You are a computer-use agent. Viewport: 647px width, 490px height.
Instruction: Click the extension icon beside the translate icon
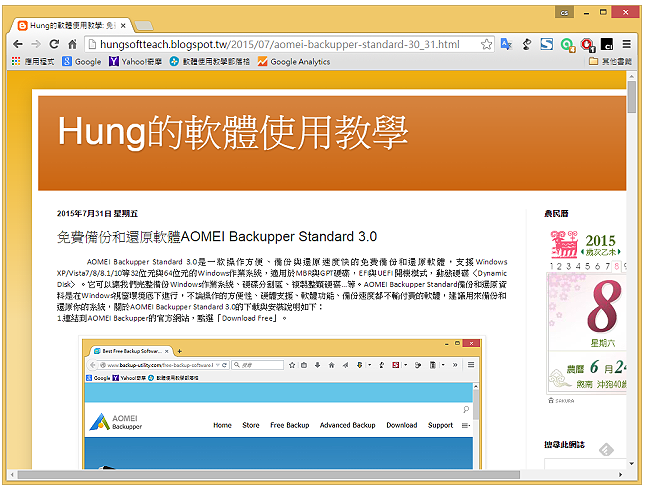tap(527, 44)
